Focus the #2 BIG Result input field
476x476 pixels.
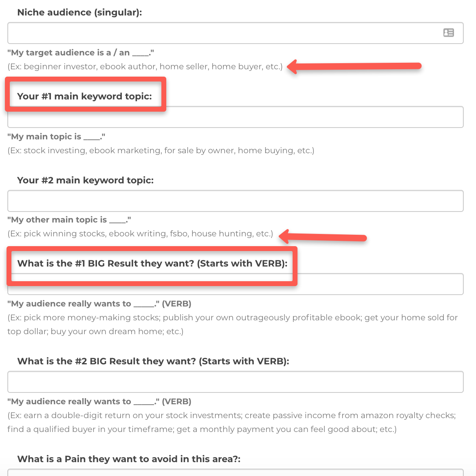coord(235,381)
